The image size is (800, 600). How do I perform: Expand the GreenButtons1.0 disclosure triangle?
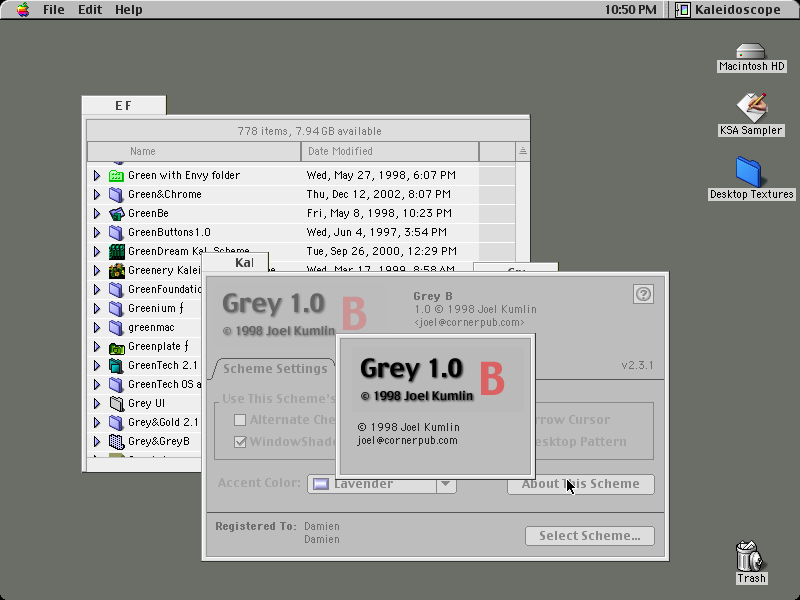pyautogui.click(x=97, y=233)
